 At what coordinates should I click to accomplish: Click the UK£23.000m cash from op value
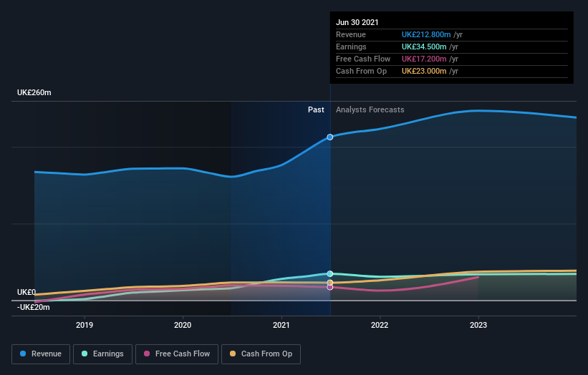click(424, 71)
